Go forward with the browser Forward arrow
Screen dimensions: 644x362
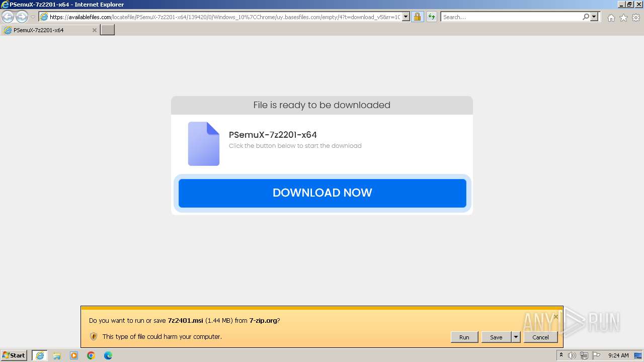click(x=22, y=17)
